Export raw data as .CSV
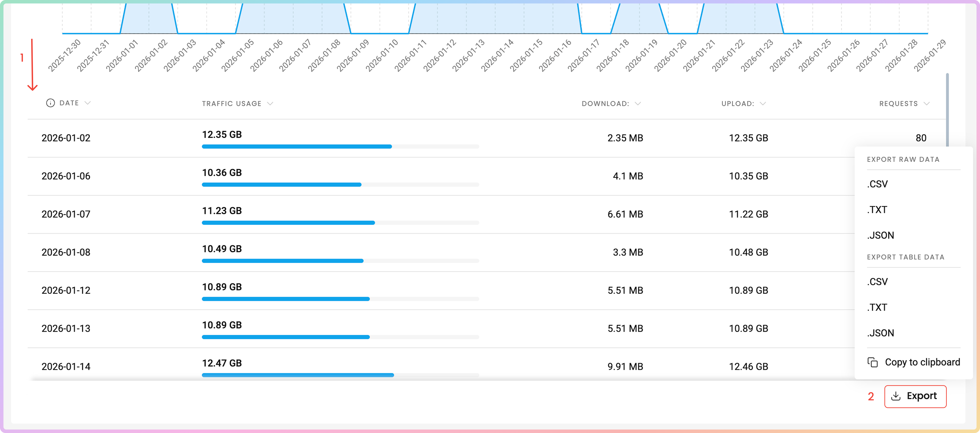This screenshot has height=433, width=980. 877,184
